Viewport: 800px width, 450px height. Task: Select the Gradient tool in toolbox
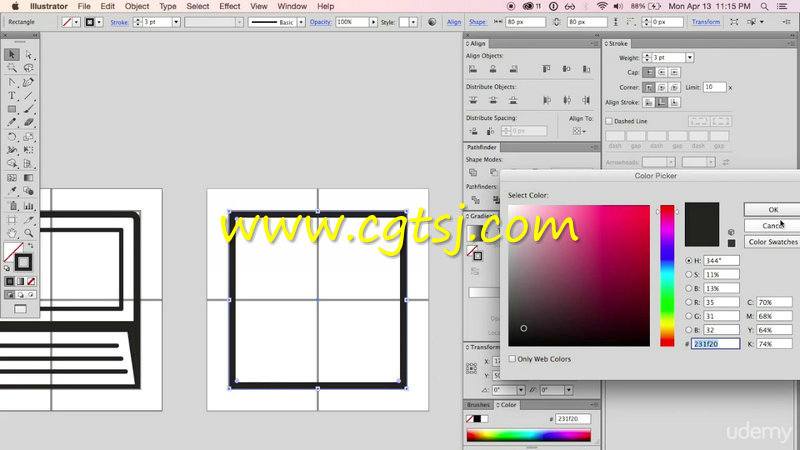29,178
